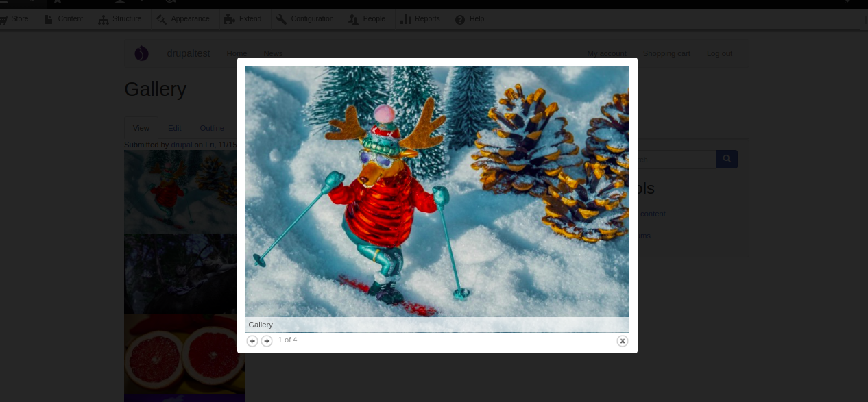Go to next image in lightbox
This screenshot has height=402, width=868.
pos(267,341)
